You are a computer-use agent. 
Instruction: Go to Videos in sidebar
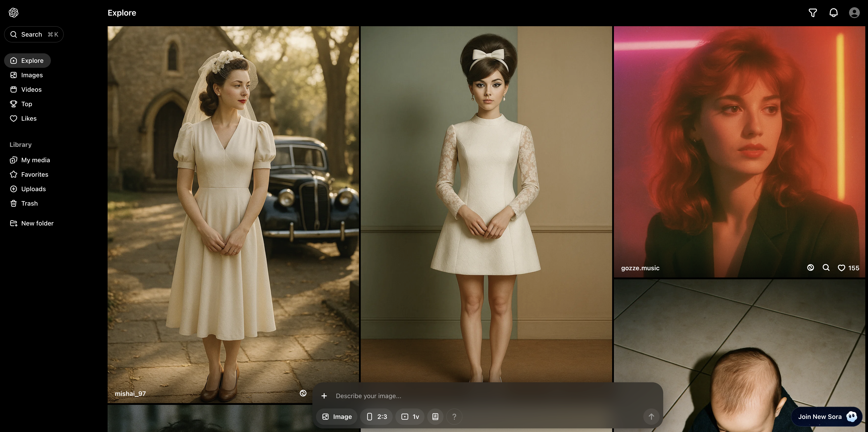31,89
